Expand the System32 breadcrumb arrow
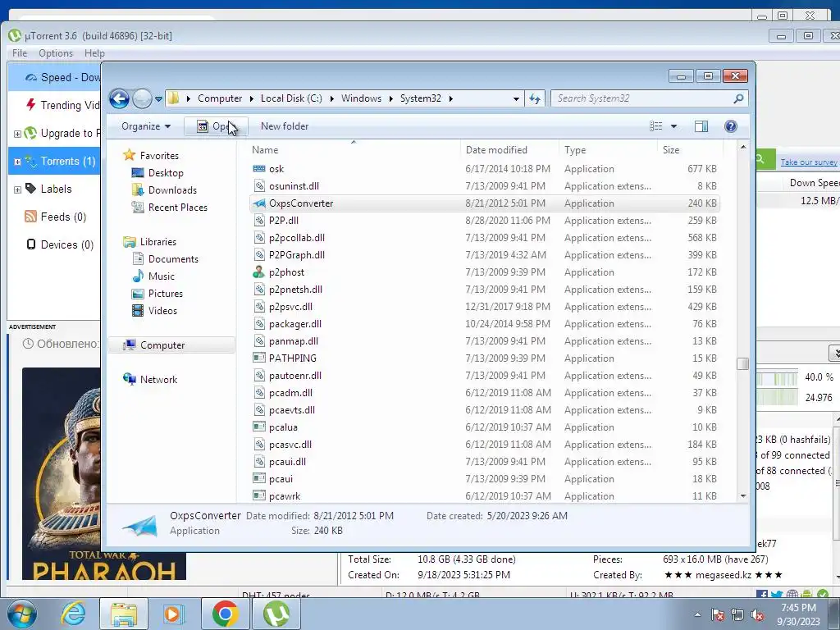 pos(451,98)
